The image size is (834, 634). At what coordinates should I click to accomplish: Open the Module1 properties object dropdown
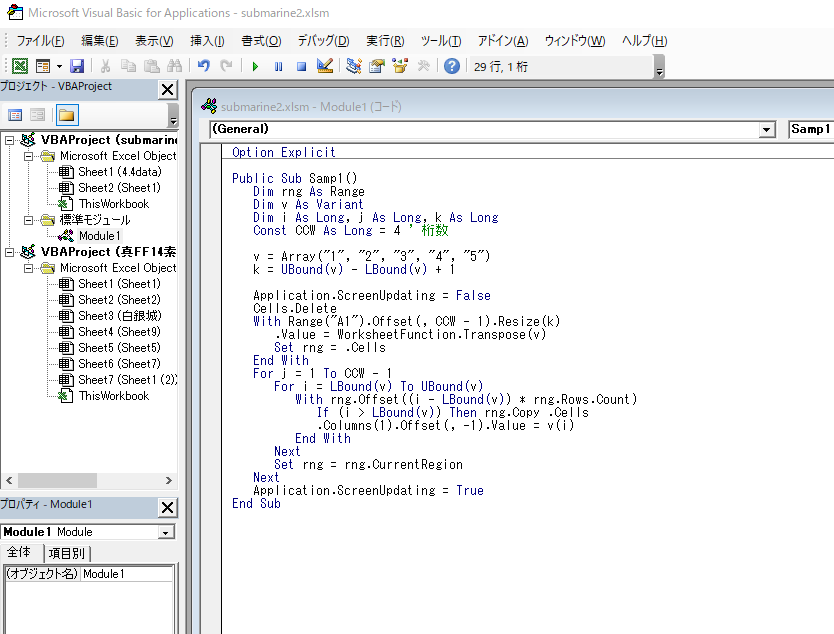(165, 532)
